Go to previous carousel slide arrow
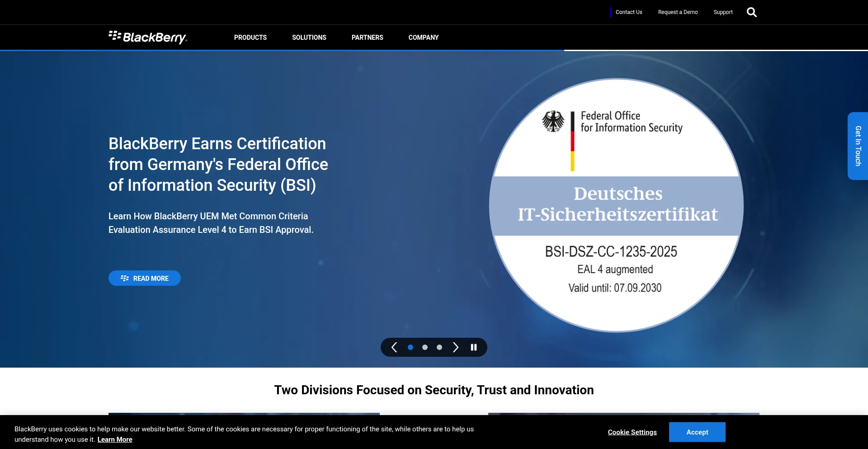 [x=394, y=347]
